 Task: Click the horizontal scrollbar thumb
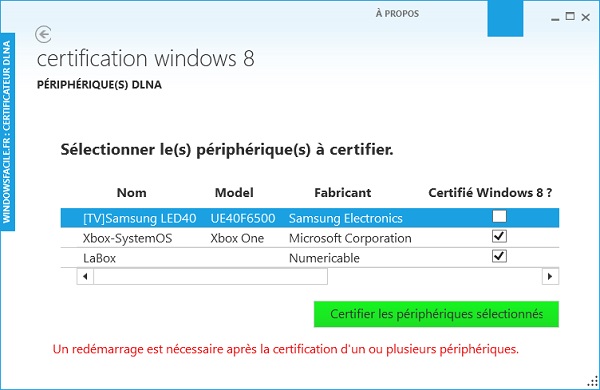pos(210,276)
